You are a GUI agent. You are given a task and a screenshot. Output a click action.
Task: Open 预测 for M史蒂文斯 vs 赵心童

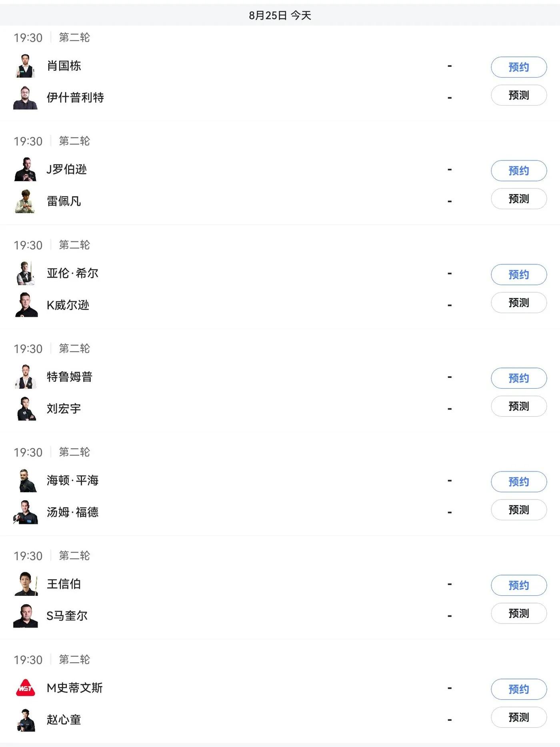tap(519, 717)
